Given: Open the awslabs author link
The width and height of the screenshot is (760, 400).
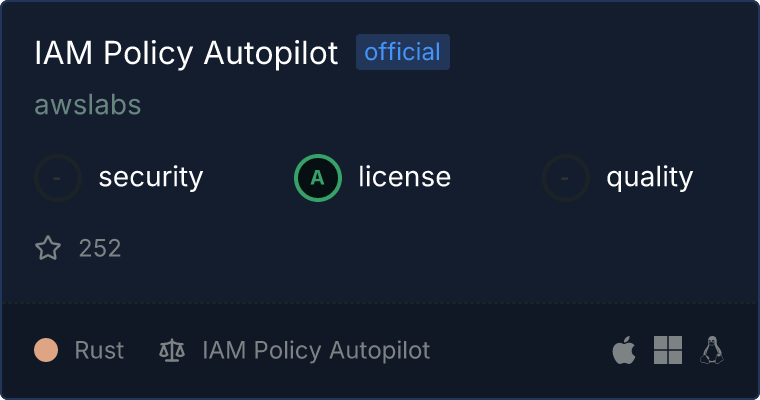Looking at the screenshot, I should (88, 105).
